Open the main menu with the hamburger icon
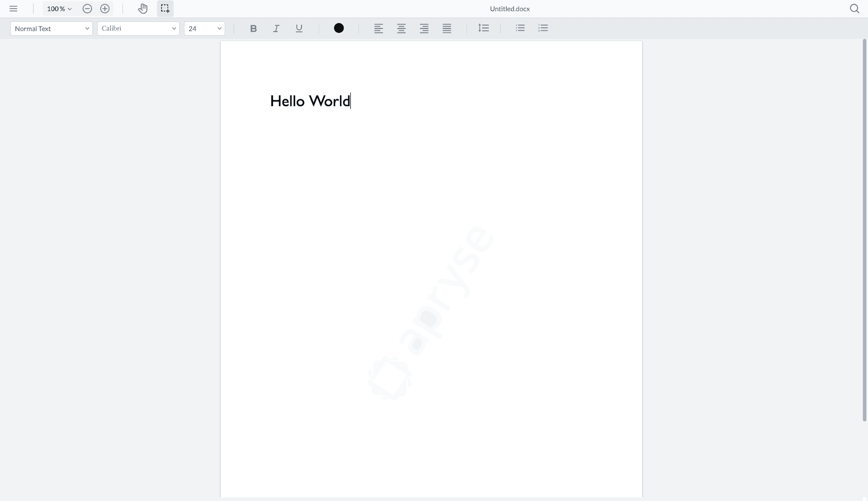The width and height of the screenshot is (868, 501). (14, 9)
